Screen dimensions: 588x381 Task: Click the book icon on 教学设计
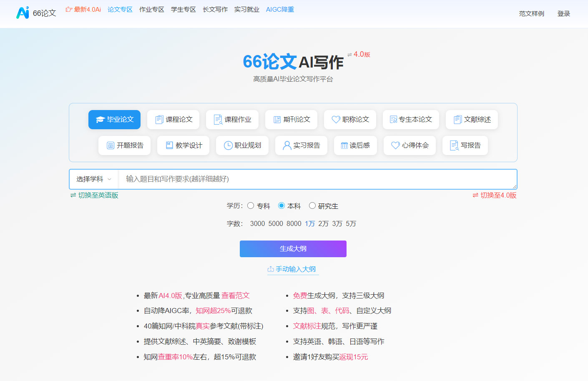[x=169, y=145]
